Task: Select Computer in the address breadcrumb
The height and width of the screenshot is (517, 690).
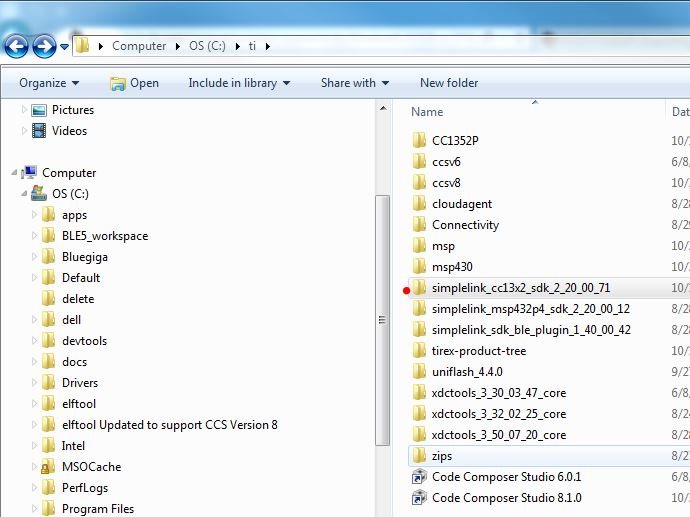Action: 139,46
